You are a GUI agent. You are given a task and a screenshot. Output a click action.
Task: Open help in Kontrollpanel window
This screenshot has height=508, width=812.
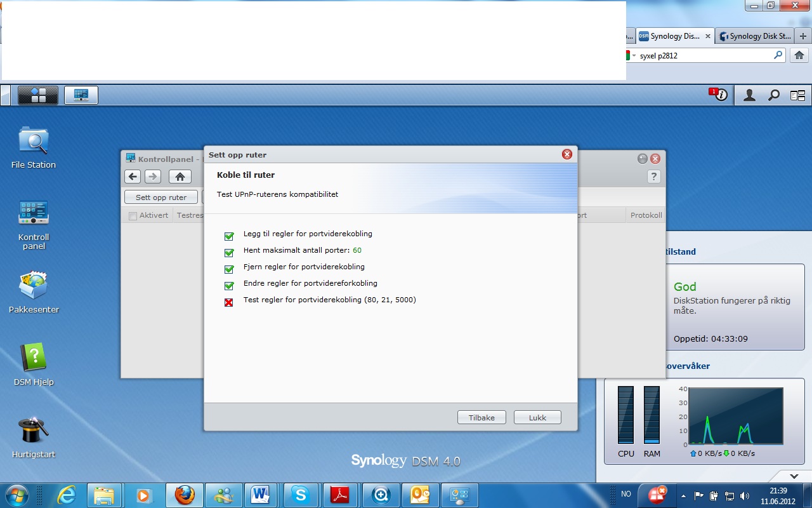654,177
